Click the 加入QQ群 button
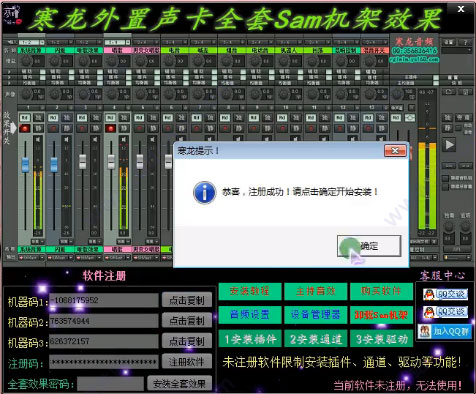 coord(445,331)
